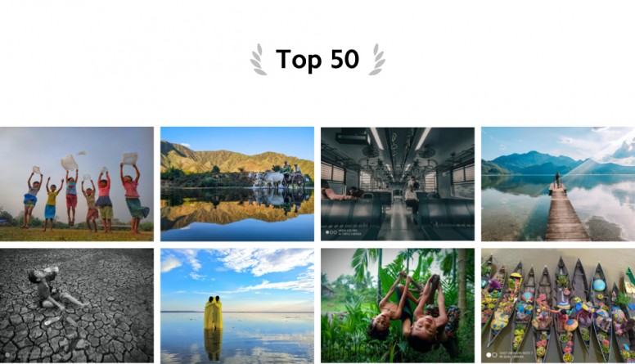View the empty train interior photo
Image resolution: width=635 pixels, height=364 pixels.
click(397, 184)
